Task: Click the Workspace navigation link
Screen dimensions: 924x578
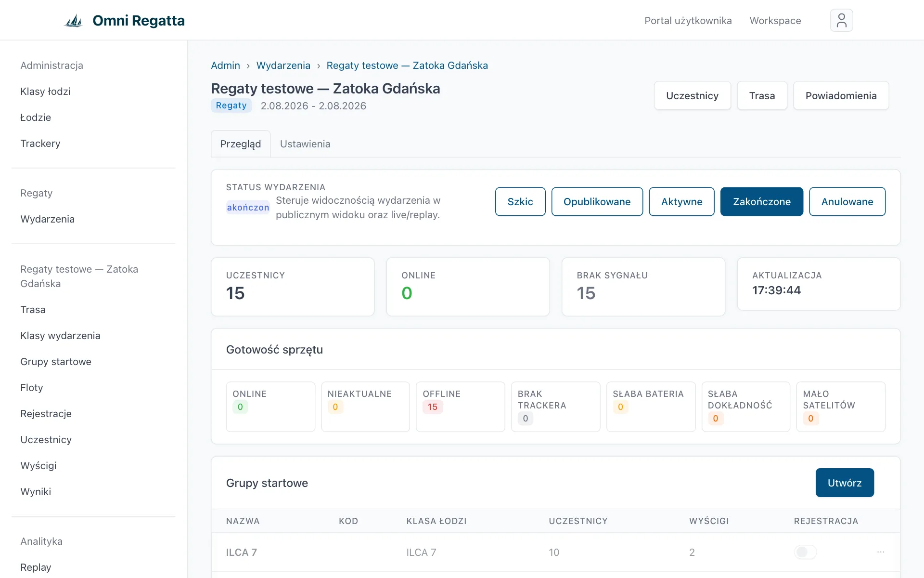Action: point(775,21)
